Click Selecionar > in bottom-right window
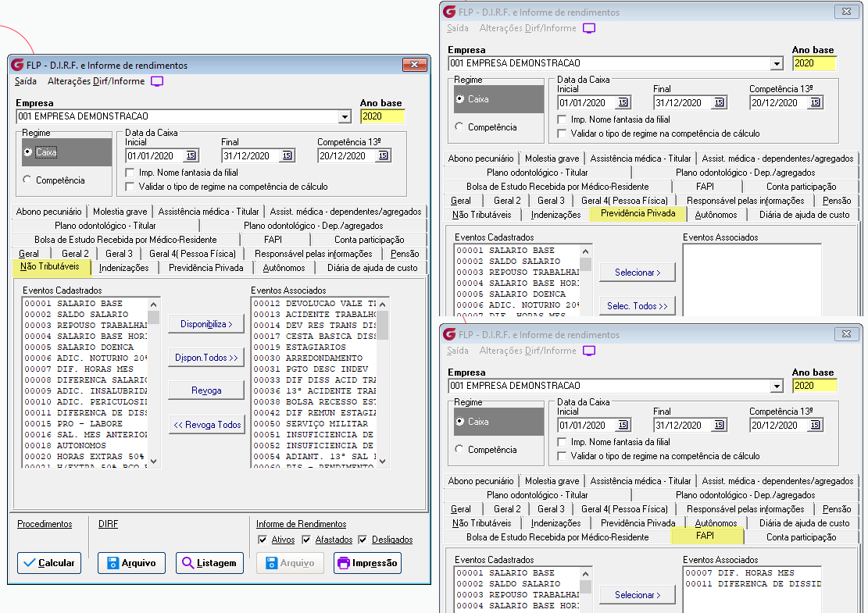The width and height of the screenshot is (868, 613). 638,595
